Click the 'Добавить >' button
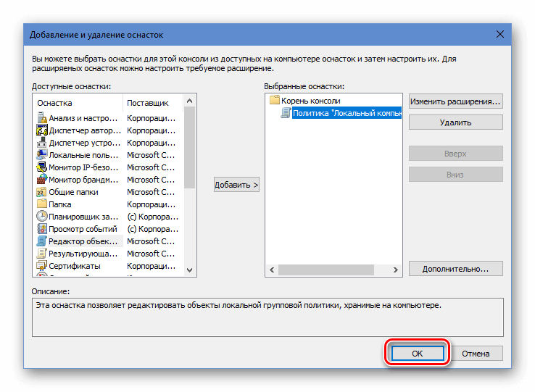Image resolution: width=535 pixels, height=392 pixels. tap(236, 185)
